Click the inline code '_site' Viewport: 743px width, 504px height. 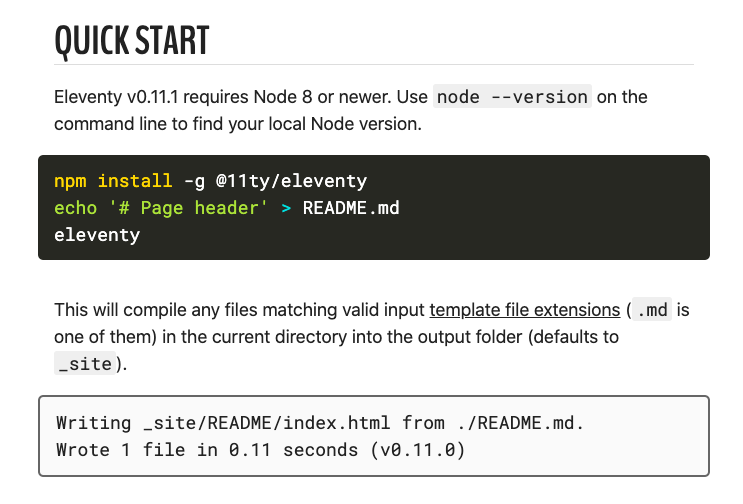click(x=85, y=364)
